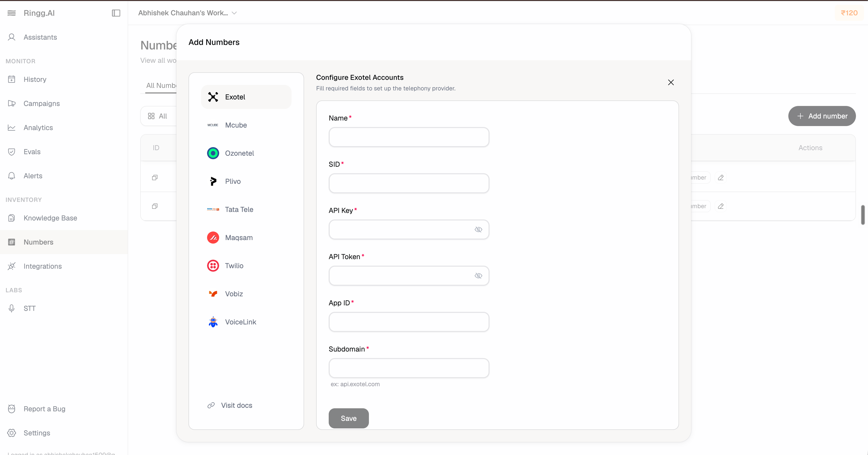Close the Configure Exotel Accounts panel
This screenshot has width=868, height=455.
coord(670,82)
